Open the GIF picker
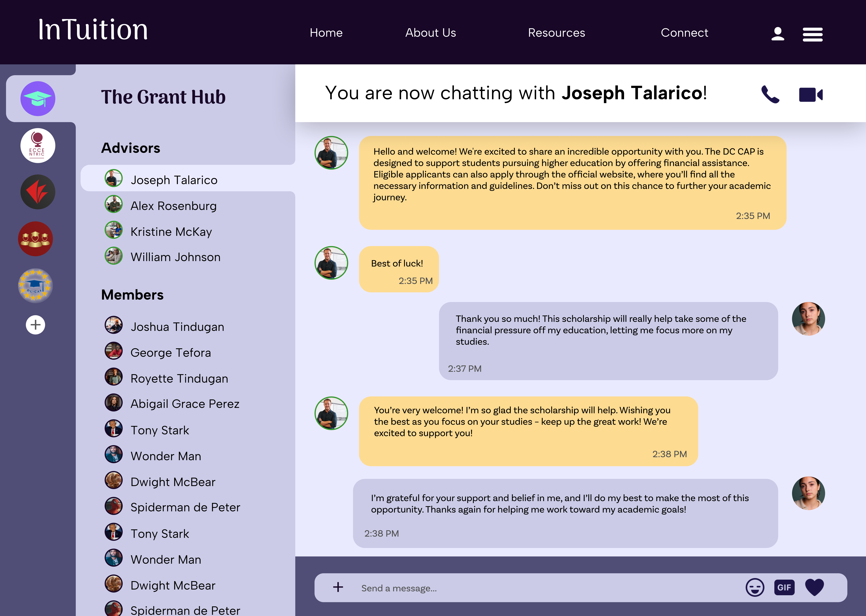 pyautogui.click(x=785, y=588)
